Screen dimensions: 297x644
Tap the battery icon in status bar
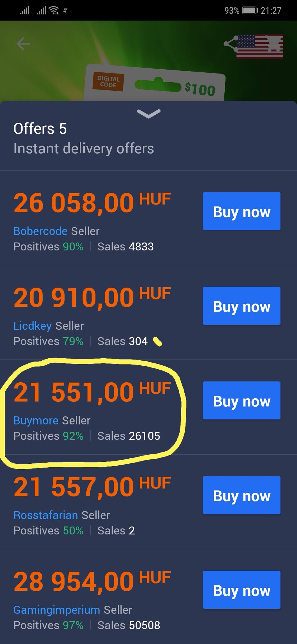click(250, 11)
